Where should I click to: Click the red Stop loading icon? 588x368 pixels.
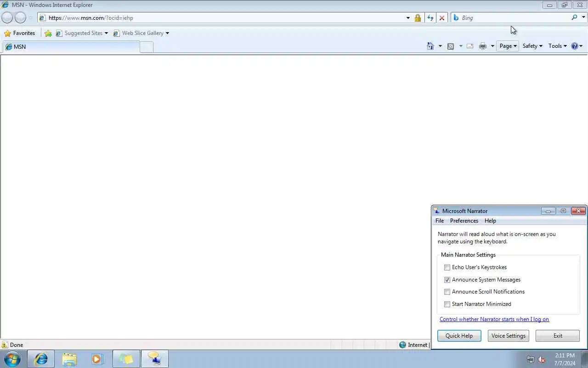coord(442,18)
